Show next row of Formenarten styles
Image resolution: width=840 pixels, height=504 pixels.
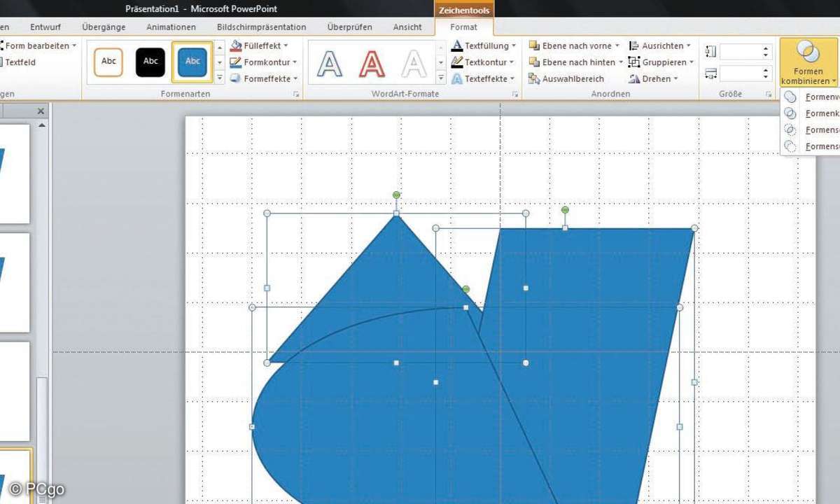(x=219, y=62)
